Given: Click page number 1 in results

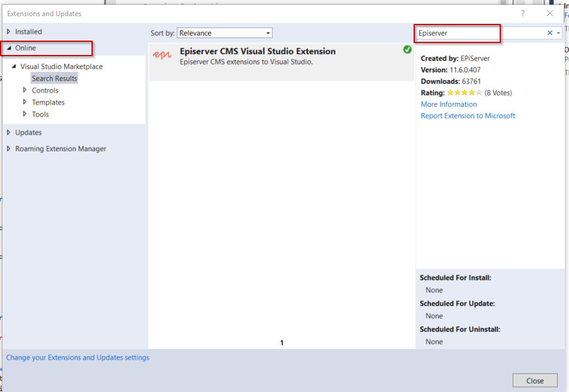Looking at the screenshot, I should (x=282, y=342).
